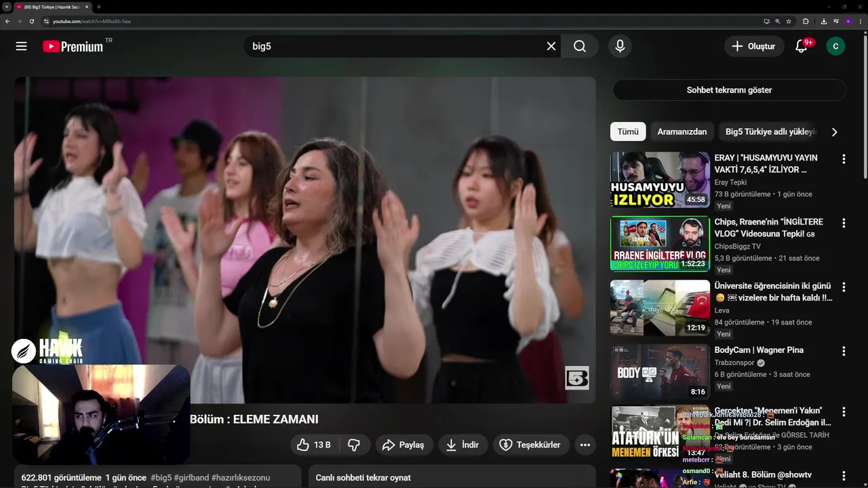This screenshot has width=868, height=488.
Task: Open Atatürk'ün Menemen Öfkesi thumbnail
Action: [x=660, y=432]
